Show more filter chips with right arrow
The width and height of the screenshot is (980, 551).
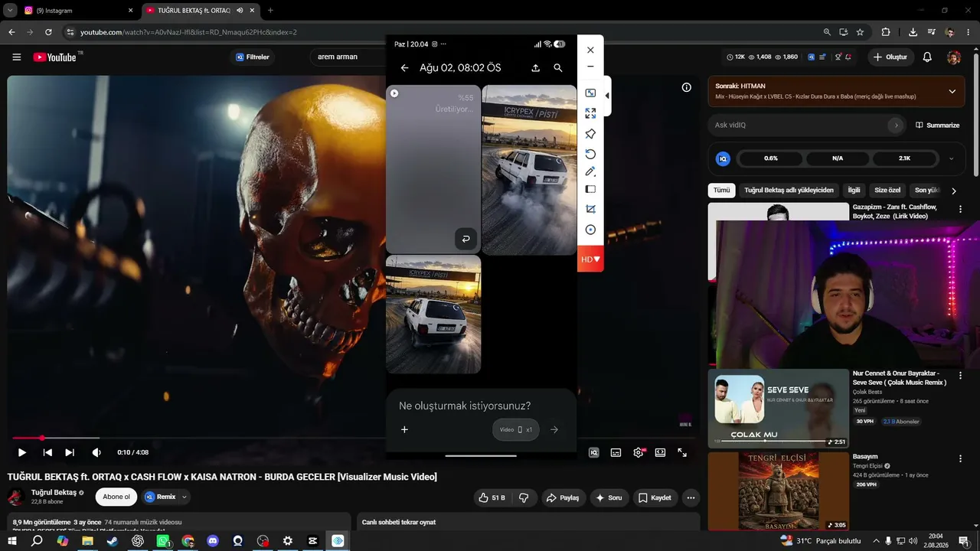[x=953, y=191]
